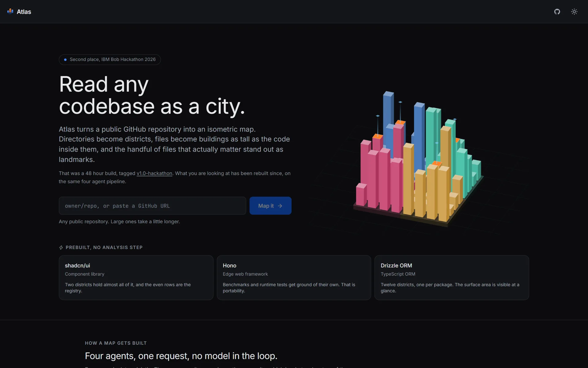This screenshot has width=588, height=368.
Task: Click "Twelve districts, one per package" description
Action: coord(450,288)
